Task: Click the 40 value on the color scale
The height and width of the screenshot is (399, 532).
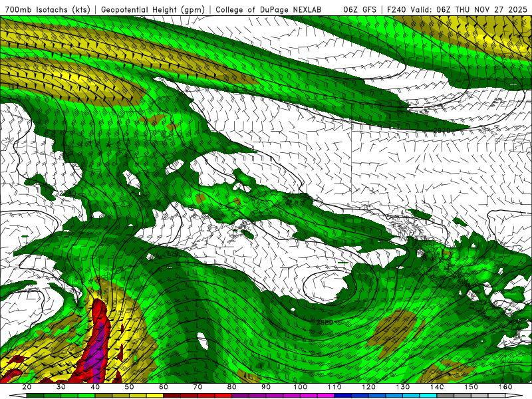Action: pyautogui.click(x=95, y=387)
